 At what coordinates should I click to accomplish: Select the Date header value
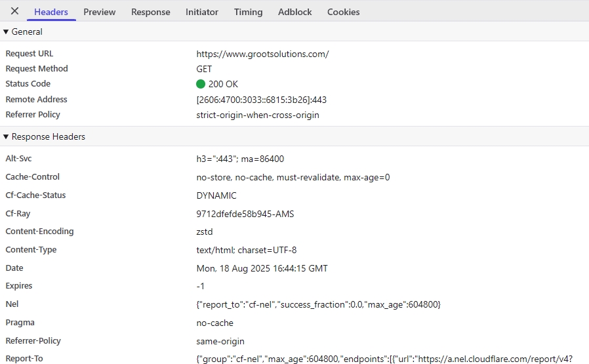(x=262, y=268)
